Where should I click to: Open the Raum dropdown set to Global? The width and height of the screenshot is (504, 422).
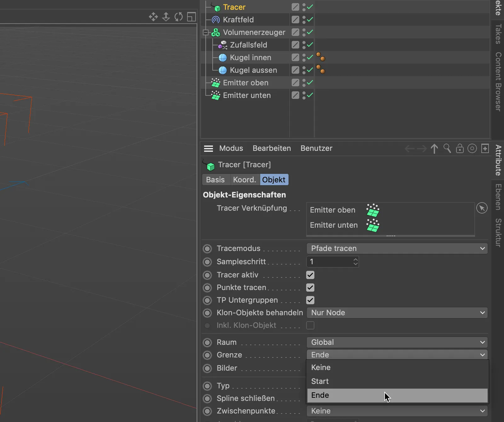tap(397, 342)
